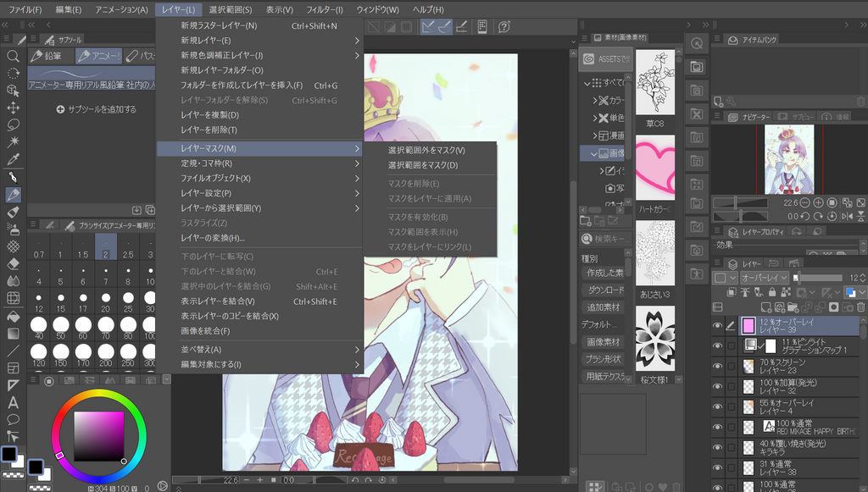Screen dimensions: 868x492
Task: Collapse the すべての素材 tree chevron
Action: pos(587,83)
